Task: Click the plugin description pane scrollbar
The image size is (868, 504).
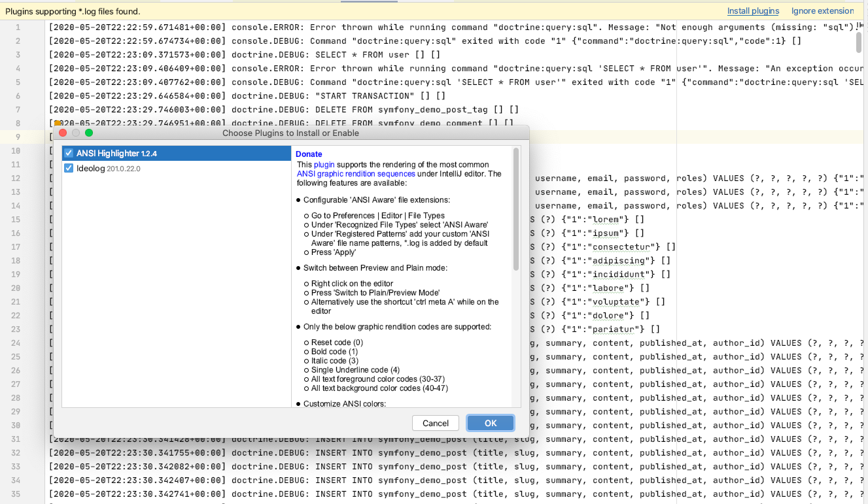Action: click(x=516, y=209)
